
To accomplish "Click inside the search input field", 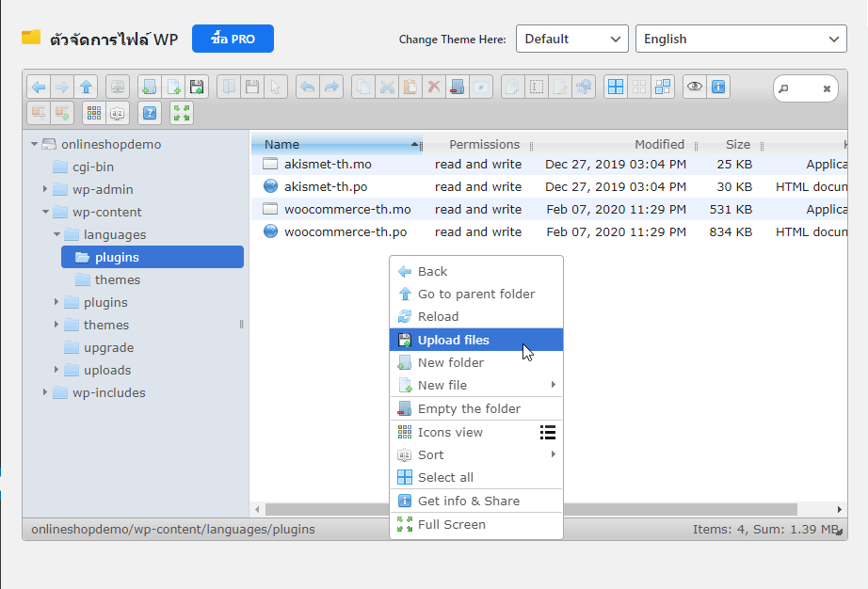I will click(x=805, y=88).
